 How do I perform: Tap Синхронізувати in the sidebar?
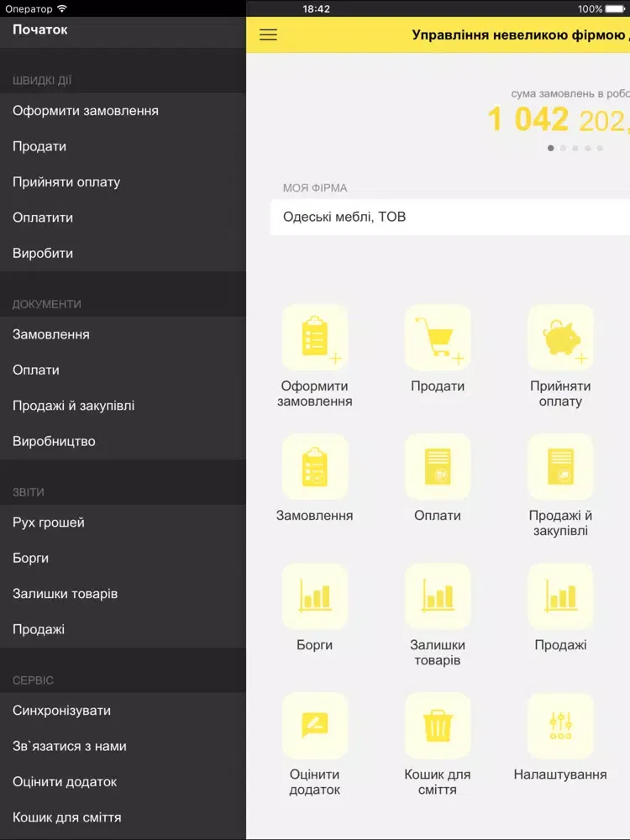point(123,711)
